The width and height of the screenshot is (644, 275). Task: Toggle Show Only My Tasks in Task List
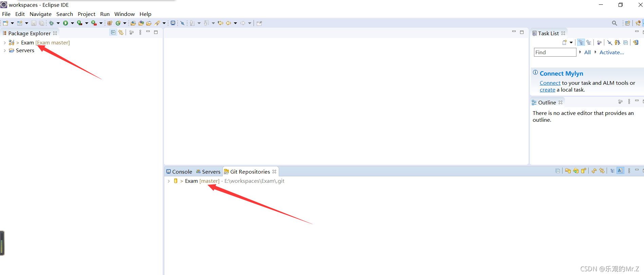click(618, 42)
